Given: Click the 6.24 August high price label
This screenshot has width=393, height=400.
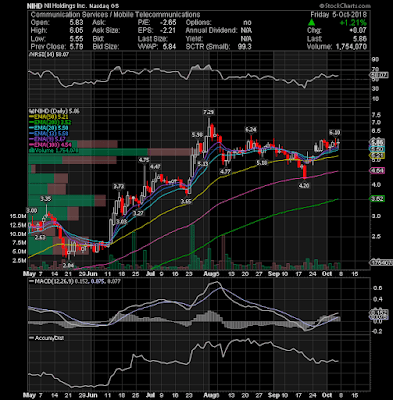Looking at the screenshot, I should [250, 129].
